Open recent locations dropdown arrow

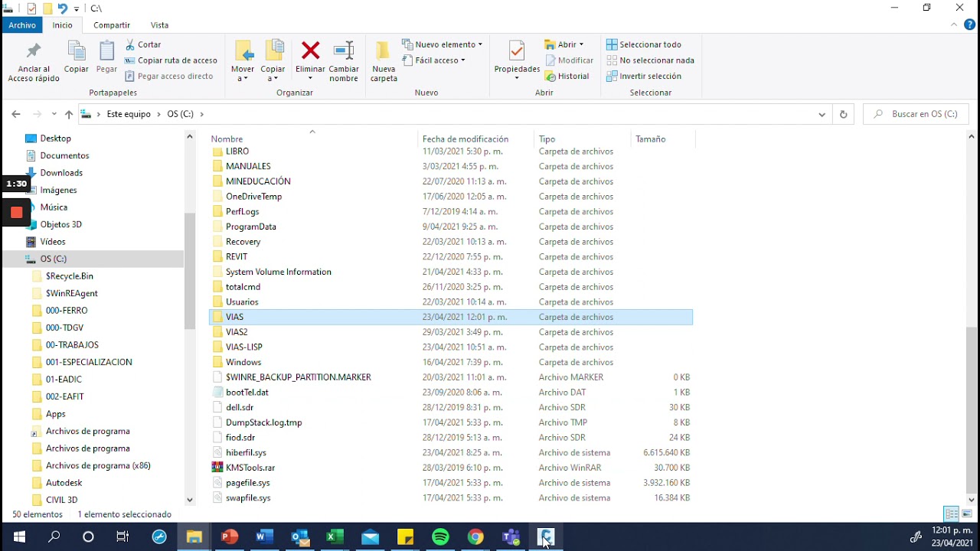54,114
